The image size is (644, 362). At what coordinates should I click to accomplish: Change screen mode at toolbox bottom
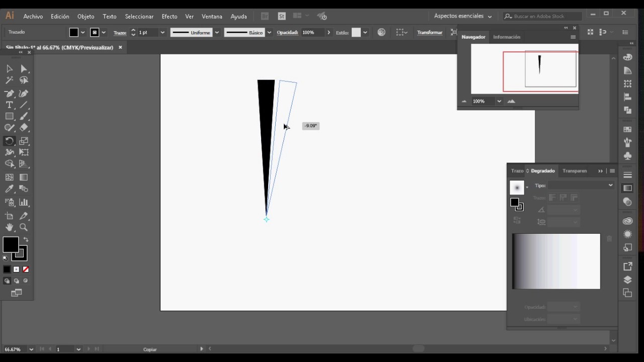(x=16, y=293)
